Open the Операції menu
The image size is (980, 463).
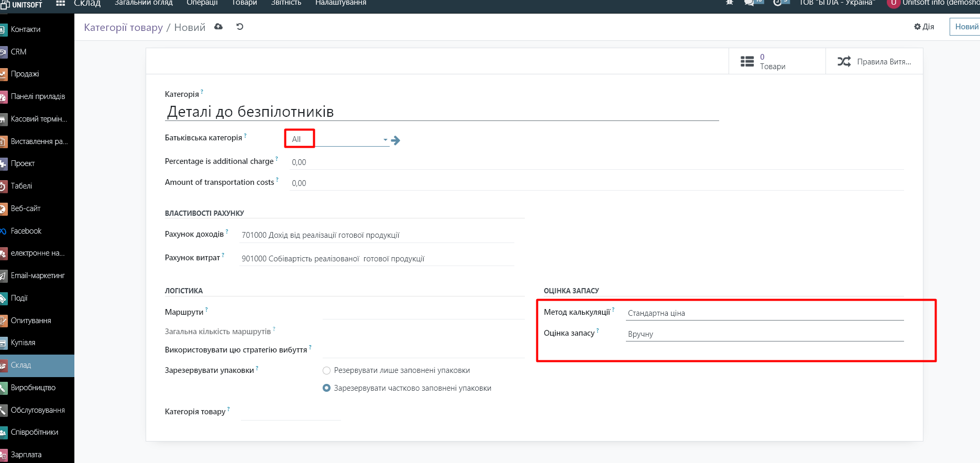pos(202,3)
